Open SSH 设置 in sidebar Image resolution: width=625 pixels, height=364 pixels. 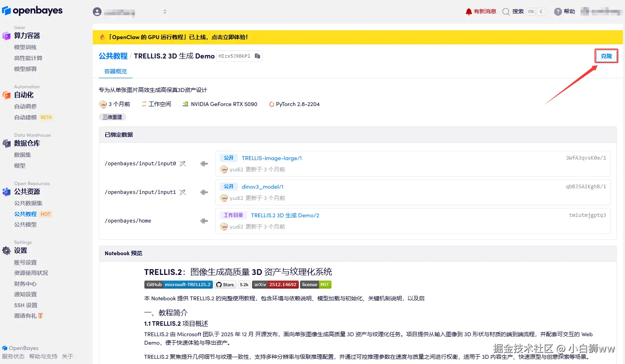[26, 305]
